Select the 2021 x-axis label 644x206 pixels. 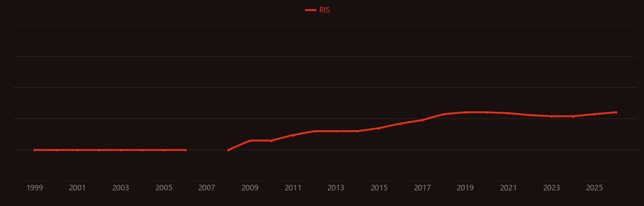[508, 188]
